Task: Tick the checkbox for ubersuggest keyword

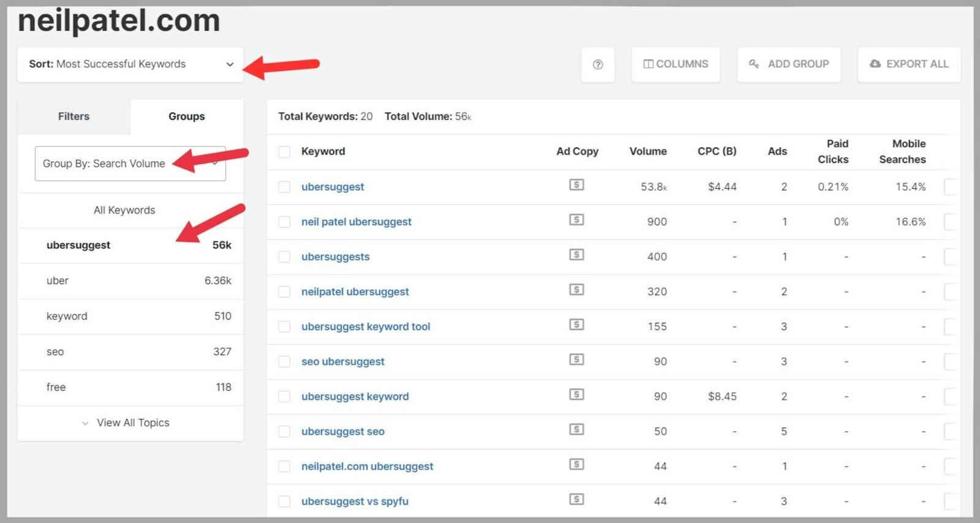Action: coord(284,397)
